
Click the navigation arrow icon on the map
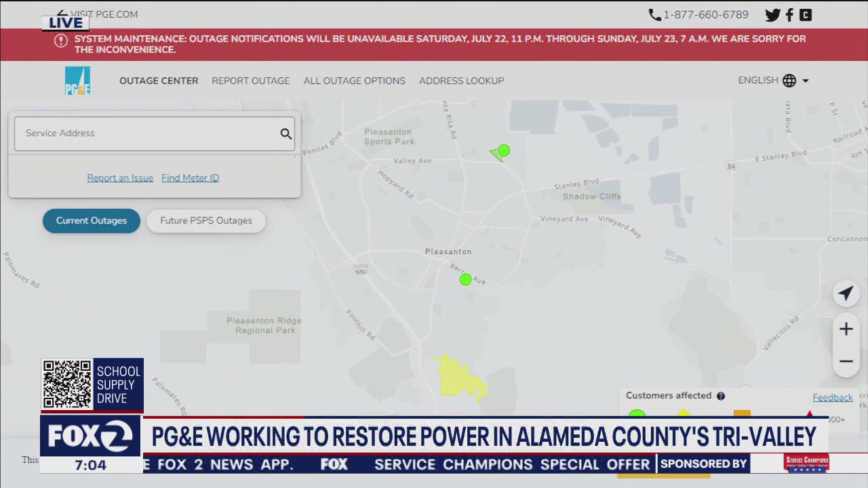point(846,293)
